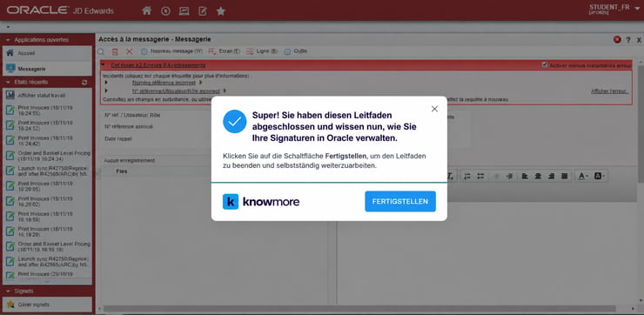644x315 pixels.
Task: Click the Fles column header
Action: pos(122,171)
